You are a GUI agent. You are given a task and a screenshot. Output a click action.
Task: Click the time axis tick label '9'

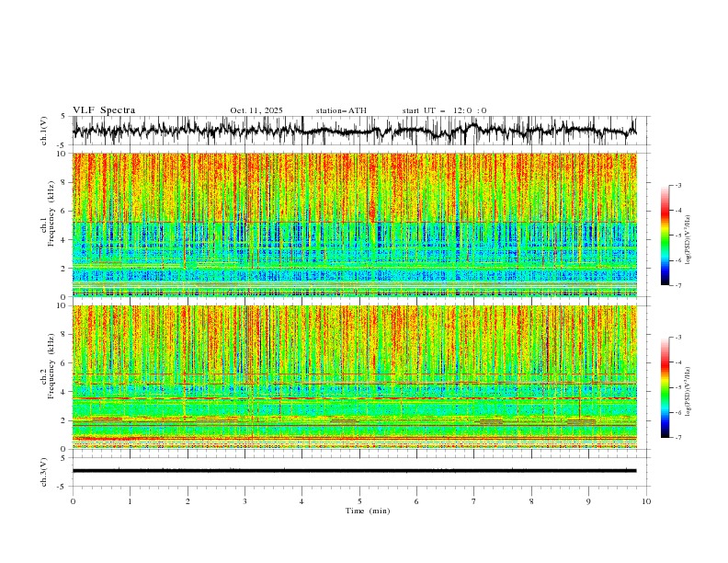[588, 501]
